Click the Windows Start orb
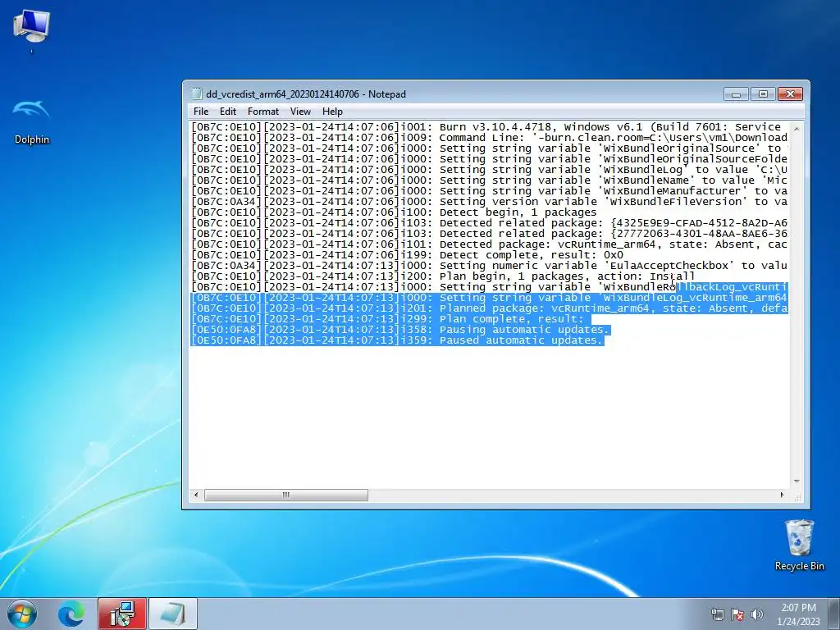Viewport: 840px width, 630px height. coord(22,614)
